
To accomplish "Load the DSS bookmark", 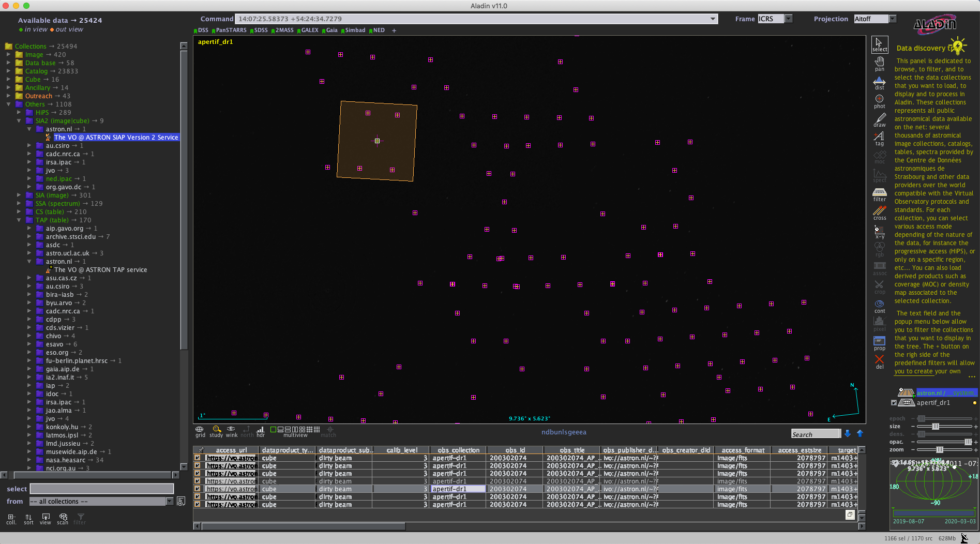I will tap(201, 31).
